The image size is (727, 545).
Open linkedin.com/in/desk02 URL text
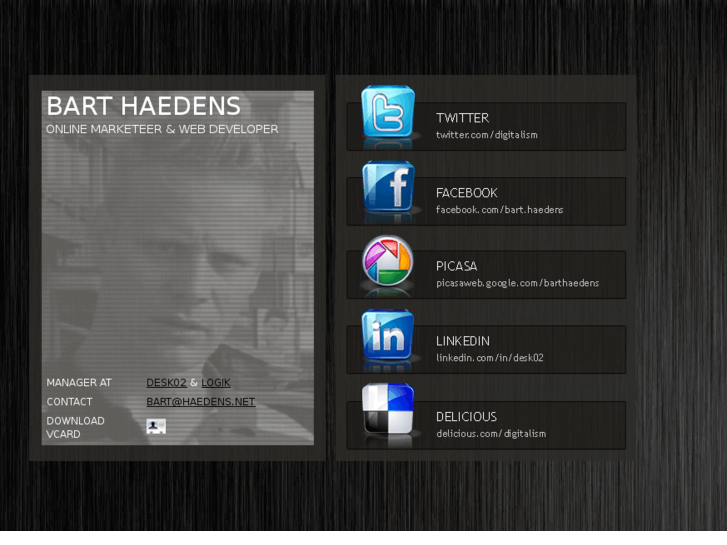click(x=490, y=358)
